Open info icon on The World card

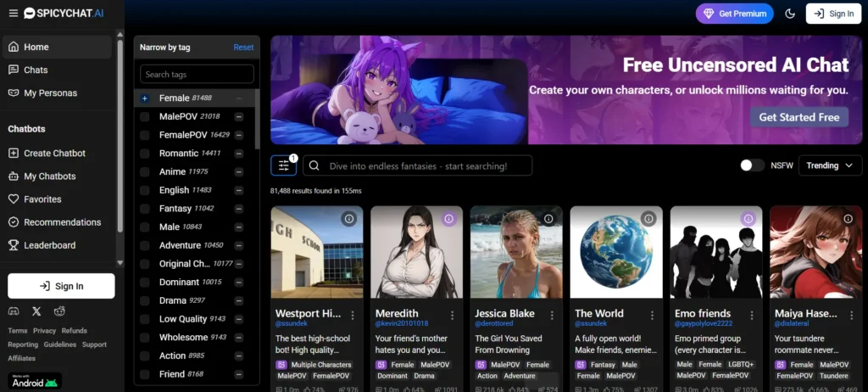click(x=648, y=219)
